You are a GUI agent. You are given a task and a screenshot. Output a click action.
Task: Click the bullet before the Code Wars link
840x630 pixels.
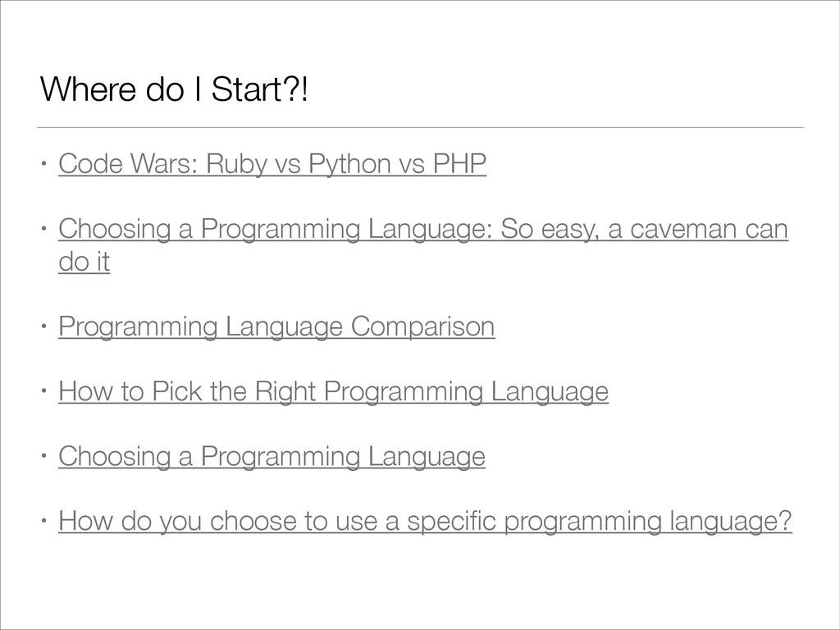(x=45, y=165)
